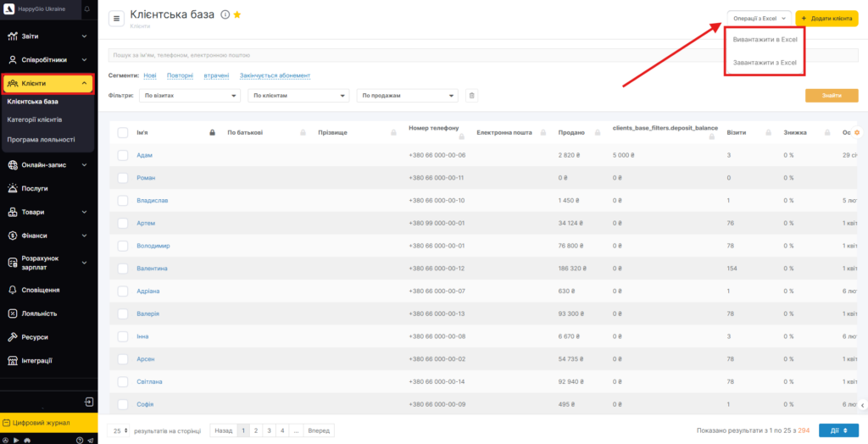868x444 pixels.
Task: Expand the По продажам filter dropdown
Action: click(x=407, y=96)
